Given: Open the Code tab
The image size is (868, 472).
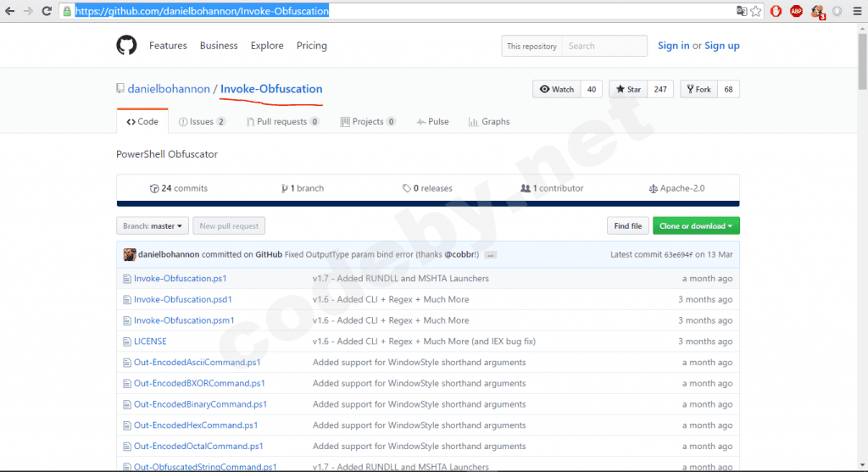Looking at the screenshot, I should coord(142,122).
